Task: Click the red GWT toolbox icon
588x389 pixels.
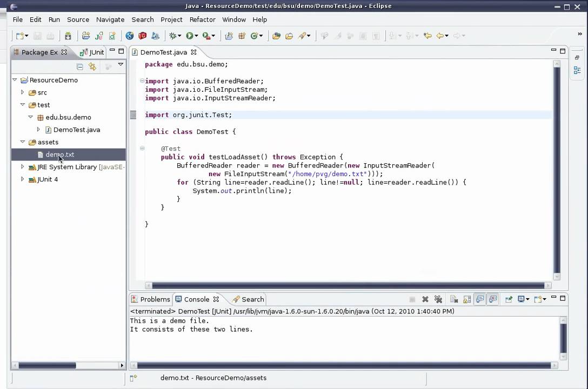Action: (x=143, y=36)
